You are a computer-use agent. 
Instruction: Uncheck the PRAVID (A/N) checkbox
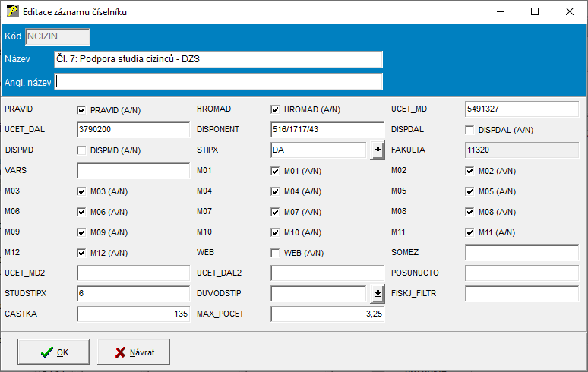pos(82,110)
